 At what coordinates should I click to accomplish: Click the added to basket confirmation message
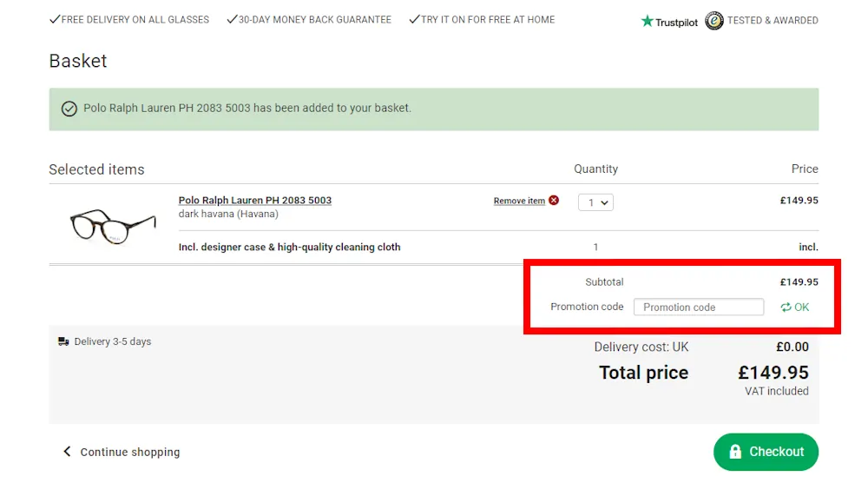(x=247, y=108)
